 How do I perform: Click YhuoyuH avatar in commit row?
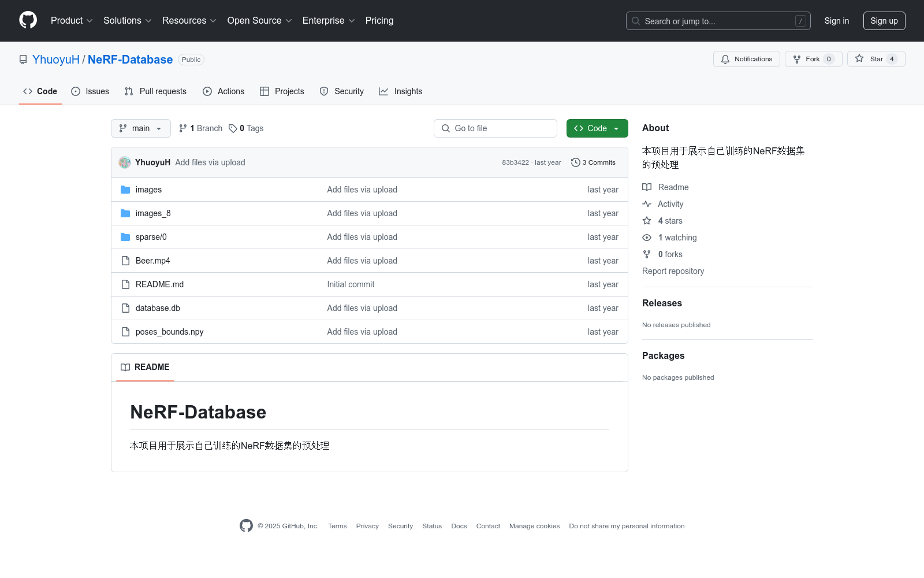point(125,162)
